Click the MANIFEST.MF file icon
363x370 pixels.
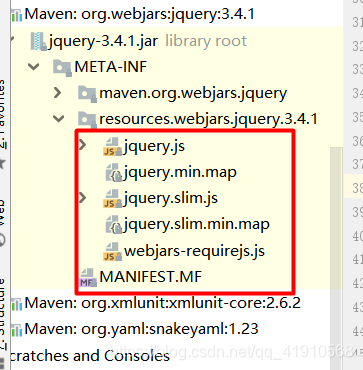click(88, 278)
